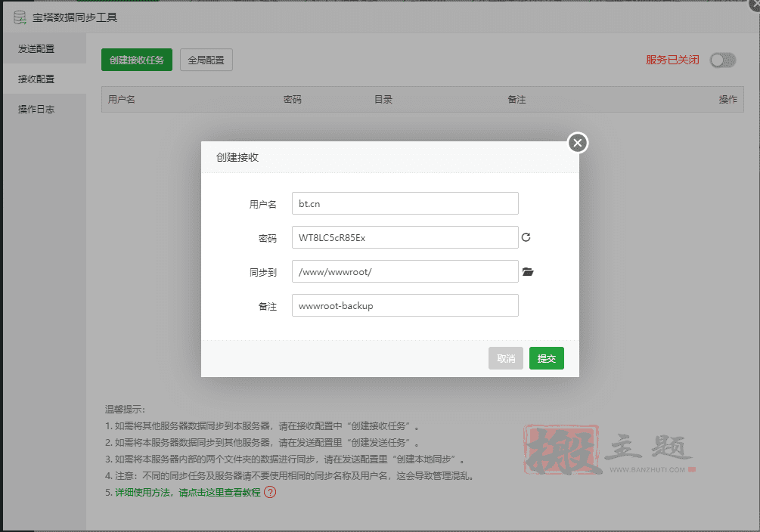This screenshot has width=760, height=532.
Task: Click the 备注 input with wwwroot-backup
Action: pos(405,305)
